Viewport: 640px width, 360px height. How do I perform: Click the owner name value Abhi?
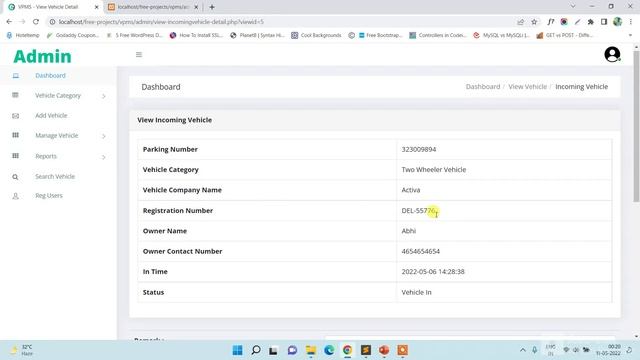tap(409, 231)
